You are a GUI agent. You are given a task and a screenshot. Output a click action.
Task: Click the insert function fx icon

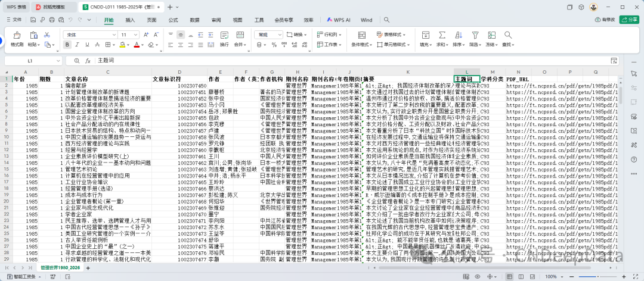88,61
